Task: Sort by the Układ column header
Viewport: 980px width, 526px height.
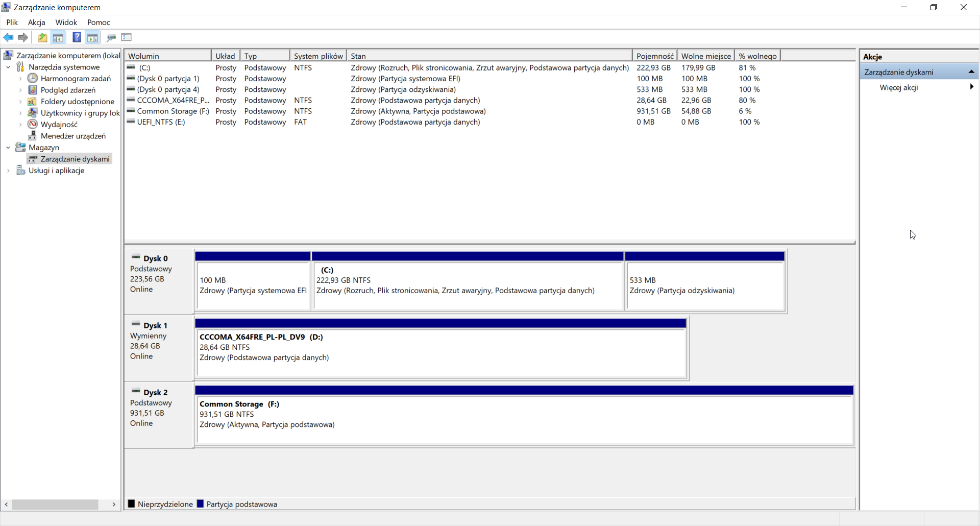Action: pos(226,56)
